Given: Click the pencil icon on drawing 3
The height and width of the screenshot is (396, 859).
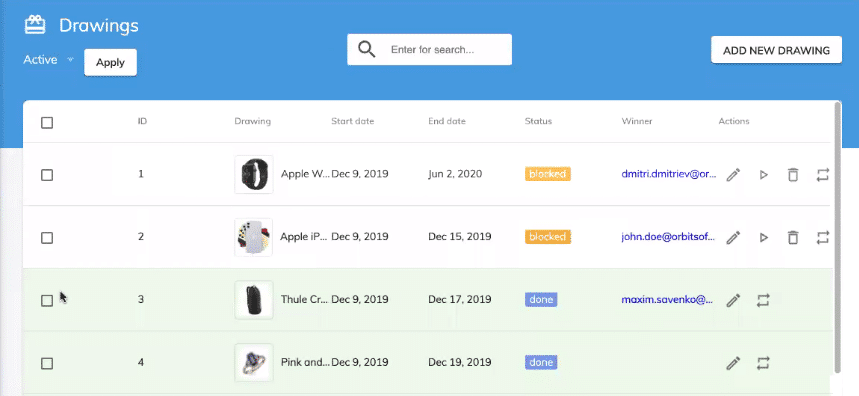Looking at the screenshot, I should [x=734, y=300].
